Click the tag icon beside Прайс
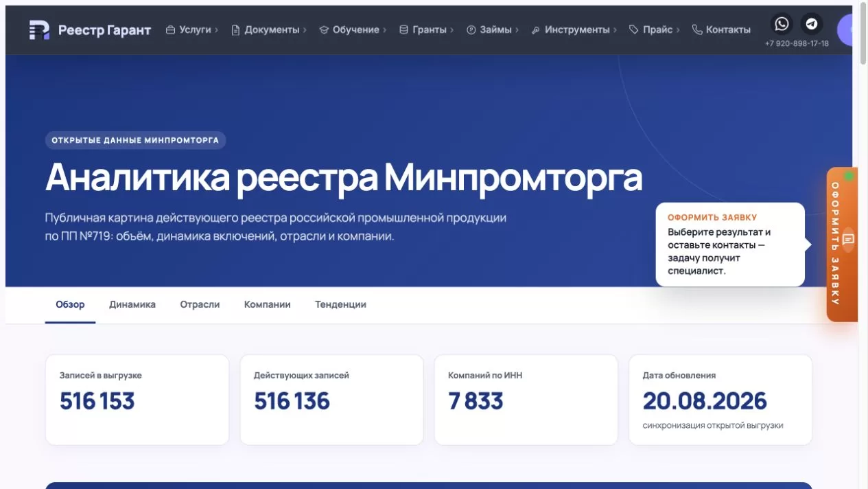Screen dimensions: 868x489 634,30
